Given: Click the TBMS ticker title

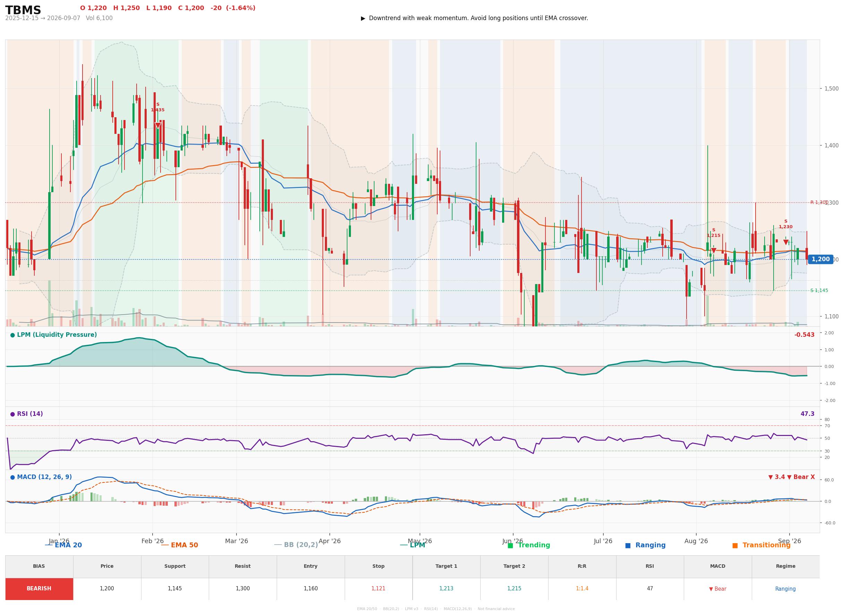Looking at the screenshot, I should click(23, 10).
